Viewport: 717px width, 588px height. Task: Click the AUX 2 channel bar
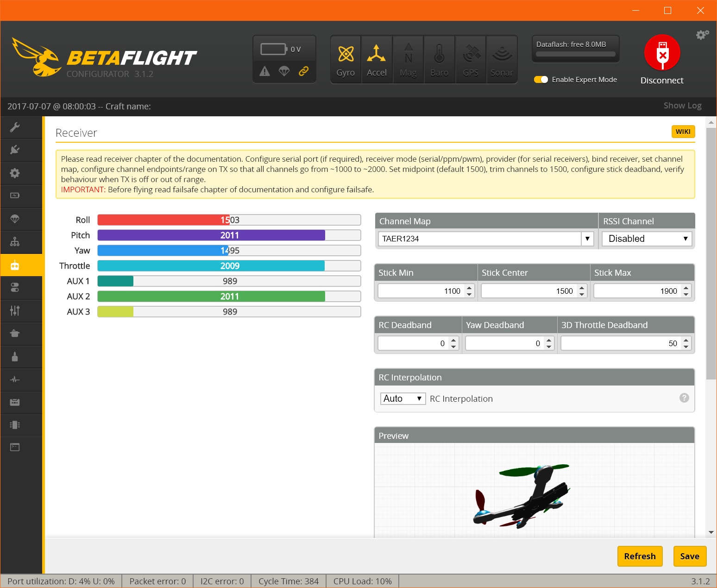coord(229,297)
